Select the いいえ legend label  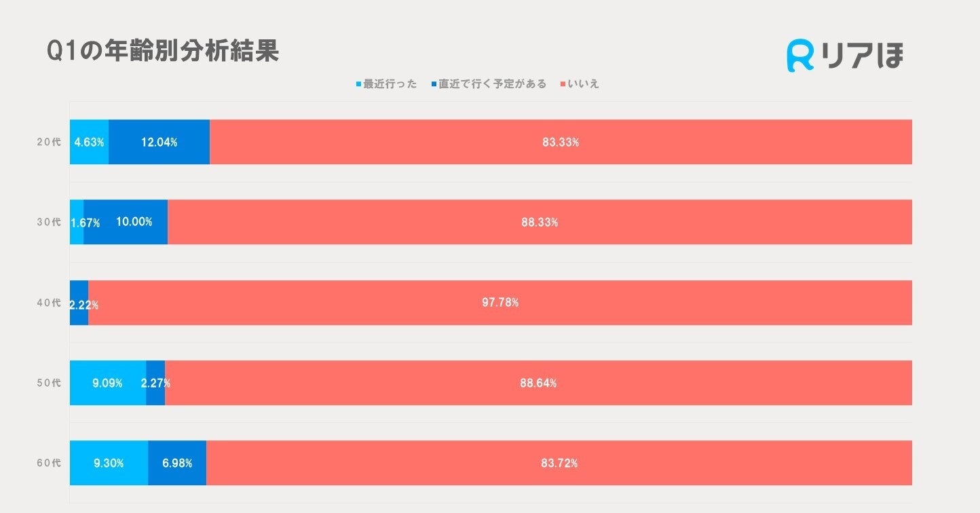tap(584, 84)
